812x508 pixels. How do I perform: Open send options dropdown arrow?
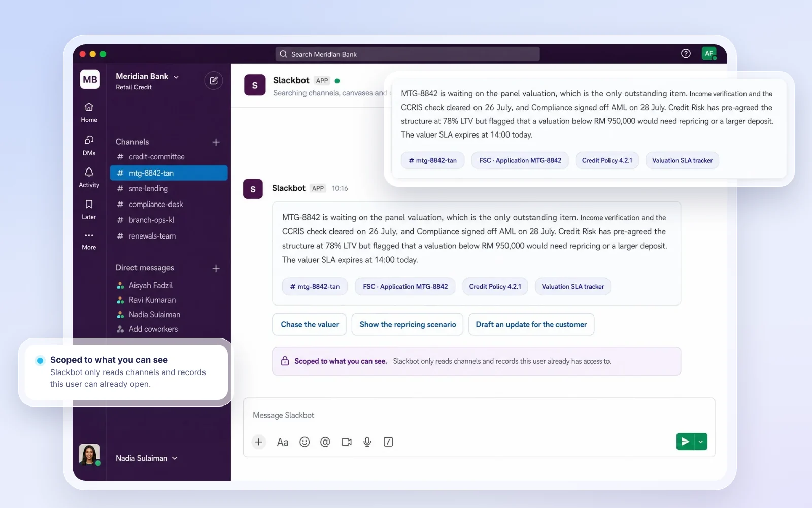[x=701, y=442]
